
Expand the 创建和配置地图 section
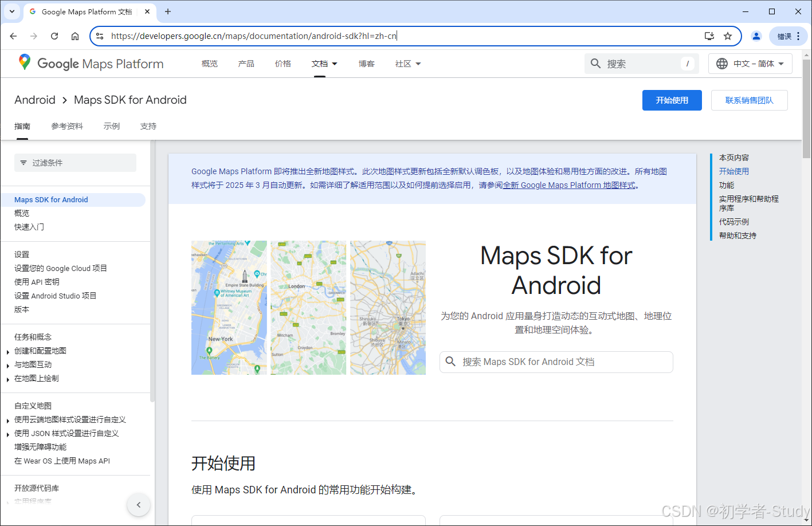pyautogui.click(x=8, y=352)
